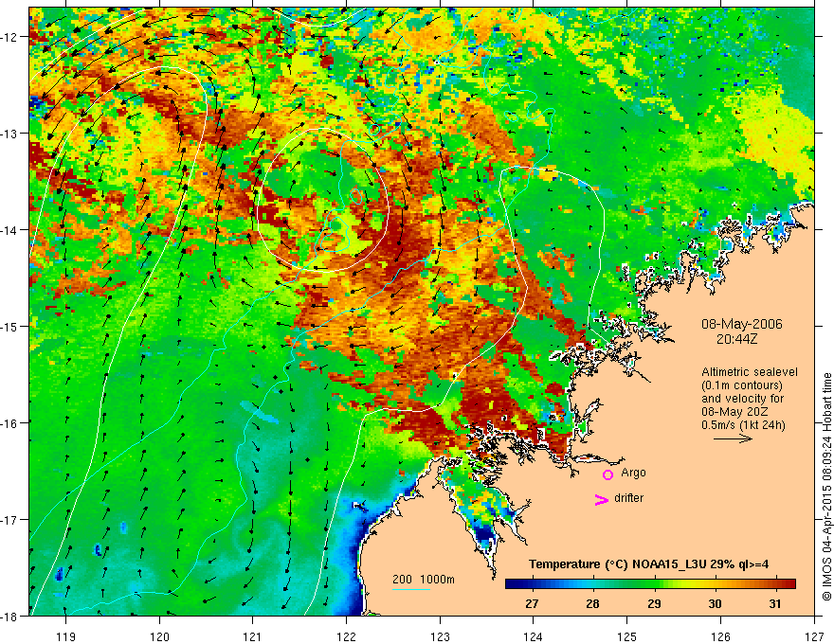Click the colorbar tick label 29

point(654,604)
